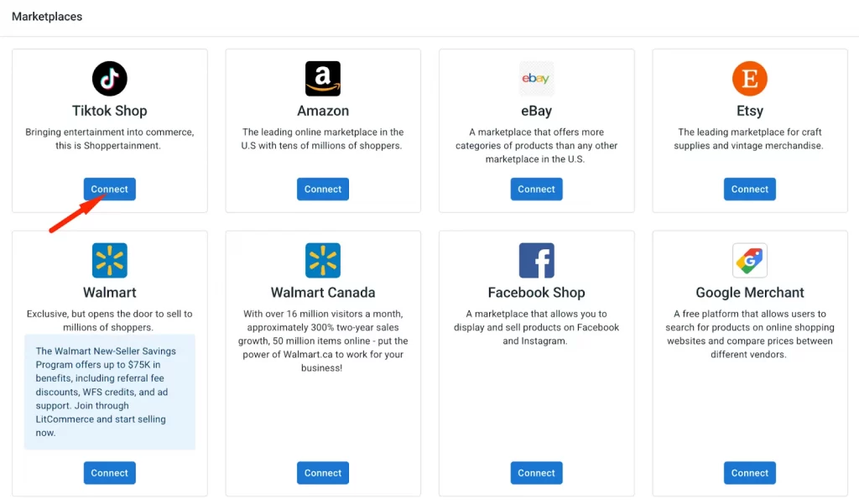Connect the Walmart Canada marketplace
The width and height of the screenshot is (859, 504).
point(322,472)
